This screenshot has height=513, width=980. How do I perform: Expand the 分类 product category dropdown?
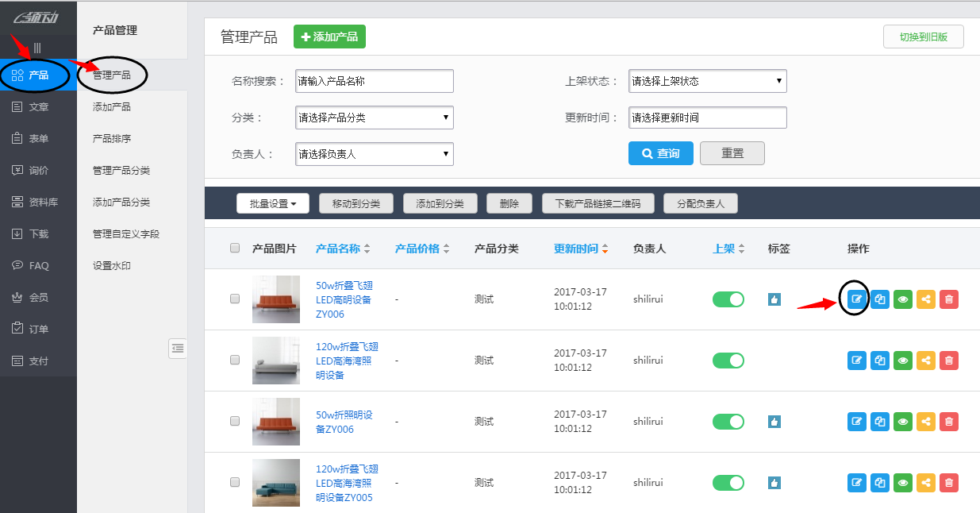click(374, 117)
